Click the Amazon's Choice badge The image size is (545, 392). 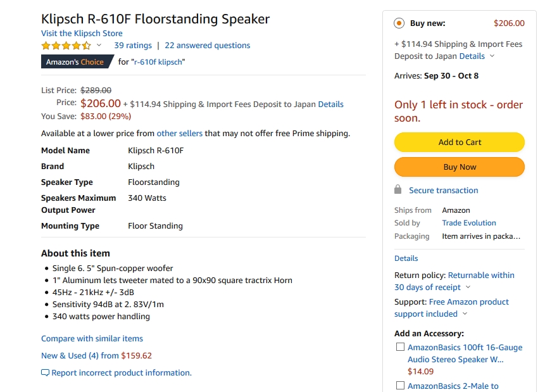pos(75,62)
